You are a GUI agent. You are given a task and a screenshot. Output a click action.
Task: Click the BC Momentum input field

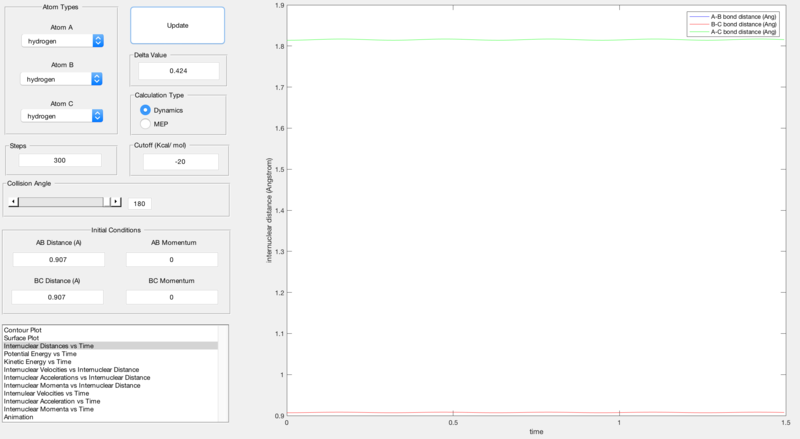click(172, 297)
